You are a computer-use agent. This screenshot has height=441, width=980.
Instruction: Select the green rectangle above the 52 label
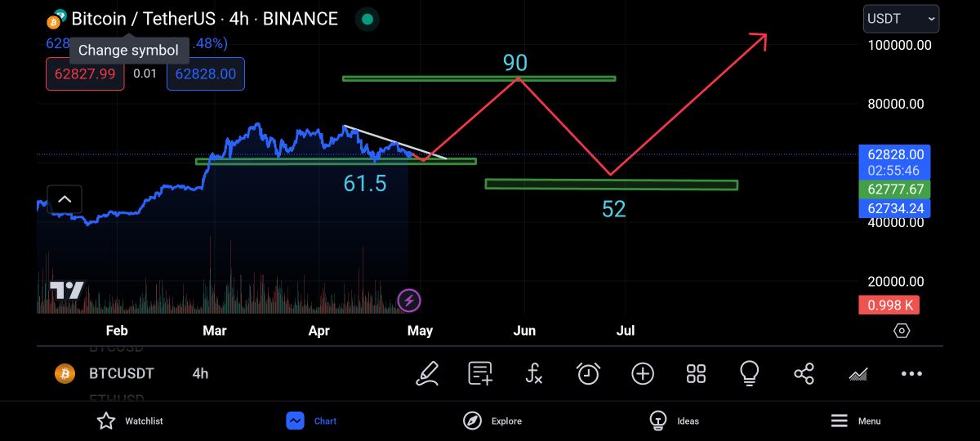click(611, 185)
